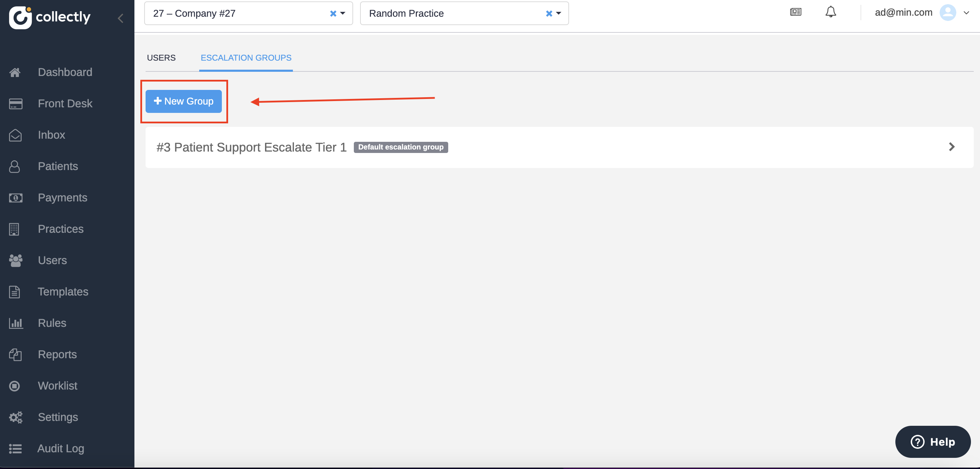Image resolution: width=980 pixels, height=469 pixels.
Task: Open the Inbox envelope icon
Action: point(15,135)
